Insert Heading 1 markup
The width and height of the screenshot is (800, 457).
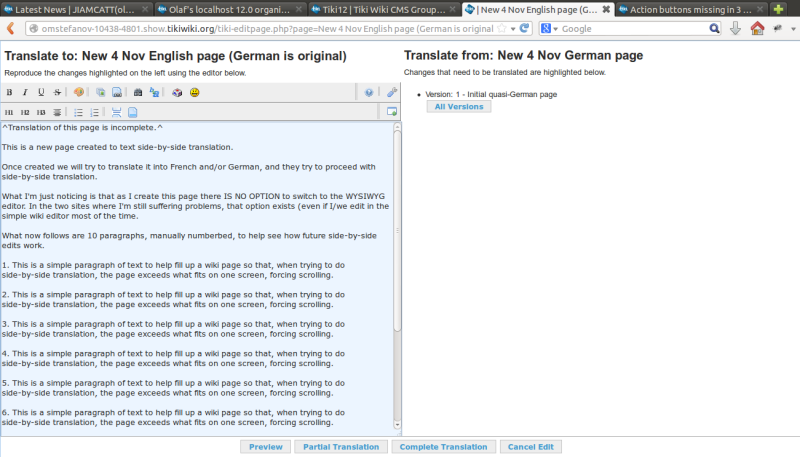click(9, 112)
